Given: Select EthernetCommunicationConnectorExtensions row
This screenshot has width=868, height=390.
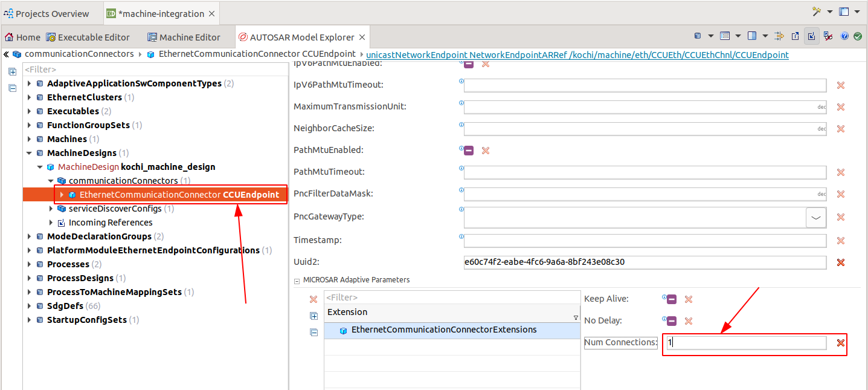Looking at the screenshot, I should click(452, 330).
